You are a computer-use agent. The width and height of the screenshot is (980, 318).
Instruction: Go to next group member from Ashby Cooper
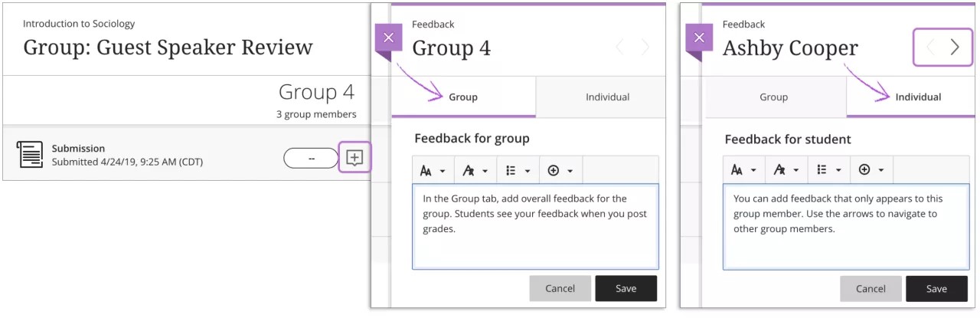(x=955, y=48)
